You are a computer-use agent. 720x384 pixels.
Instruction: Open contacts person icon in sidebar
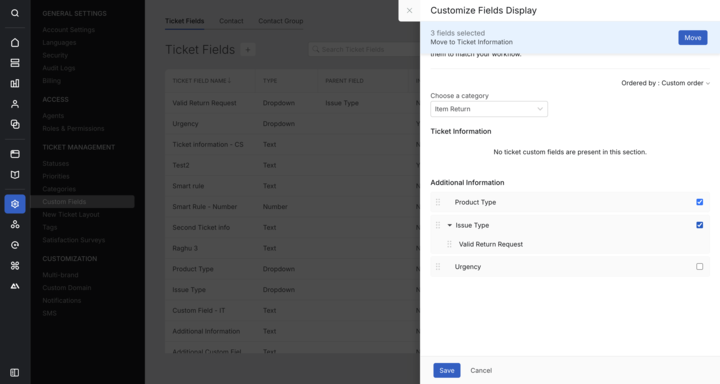click(15, 104)
